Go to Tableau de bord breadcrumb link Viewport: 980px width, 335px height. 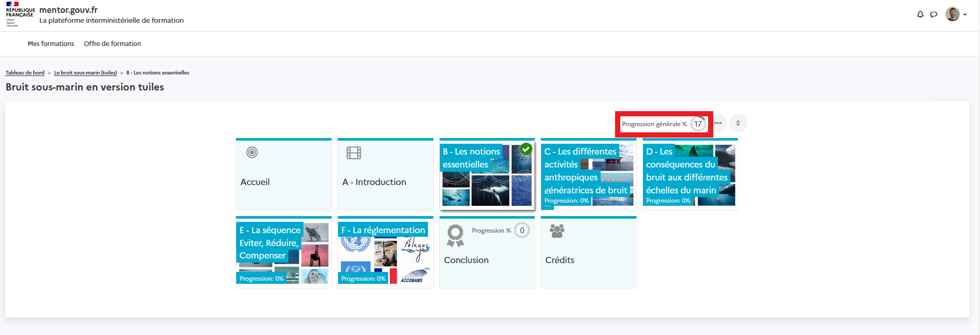tap(25, 73)
